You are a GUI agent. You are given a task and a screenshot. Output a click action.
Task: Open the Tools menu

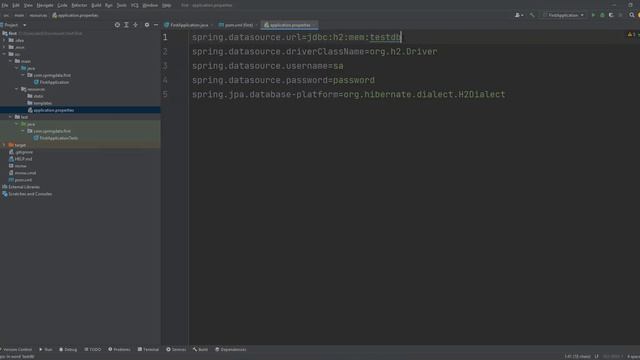click(122, 5)
